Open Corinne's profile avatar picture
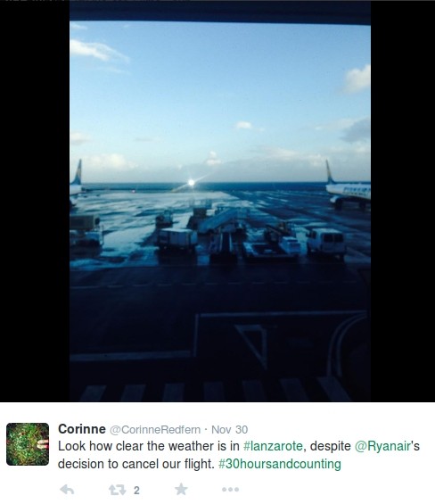The height and width of the screenshot is (504, 435). (x=28, y=444)
